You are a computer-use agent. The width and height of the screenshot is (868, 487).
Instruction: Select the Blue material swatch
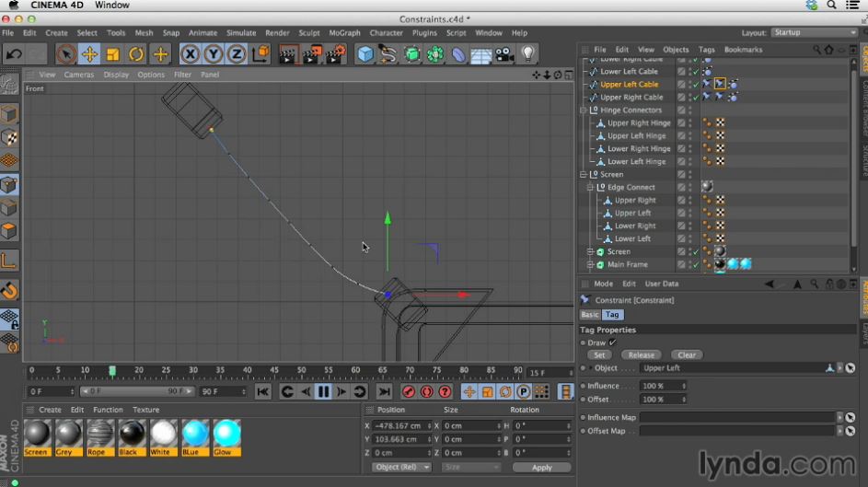(195, 437)
